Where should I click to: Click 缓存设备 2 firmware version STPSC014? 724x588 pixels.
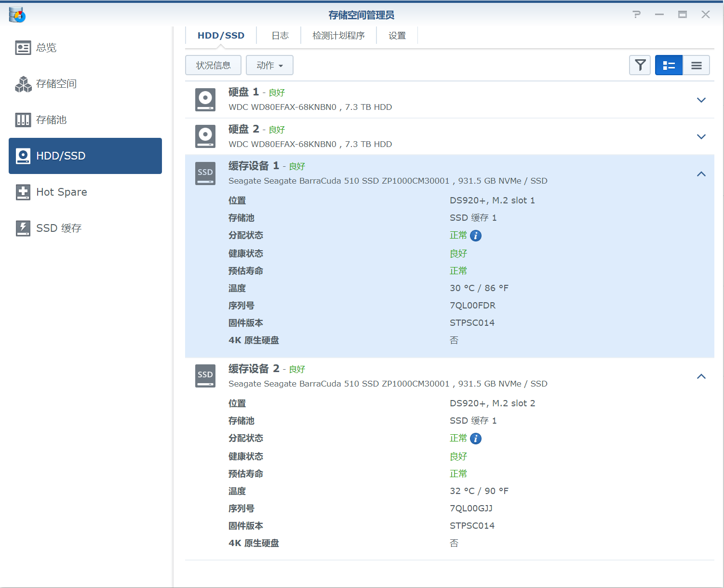[472, 526]
